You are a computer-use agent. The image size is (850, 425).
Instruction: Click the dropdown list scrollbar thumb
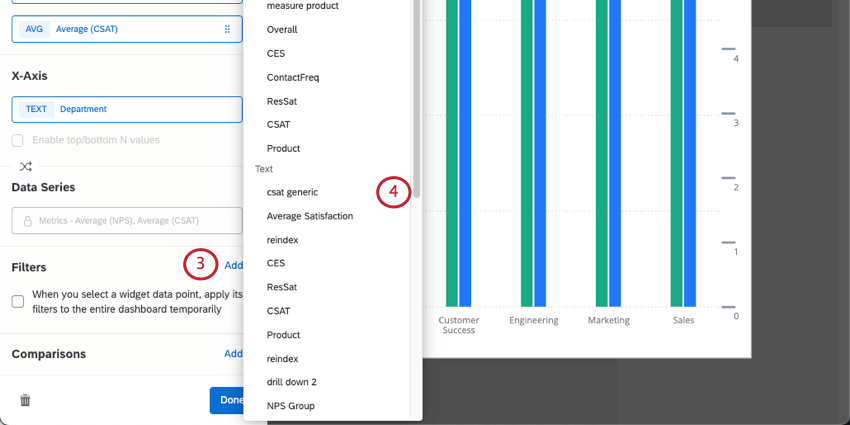coord(416,98)
